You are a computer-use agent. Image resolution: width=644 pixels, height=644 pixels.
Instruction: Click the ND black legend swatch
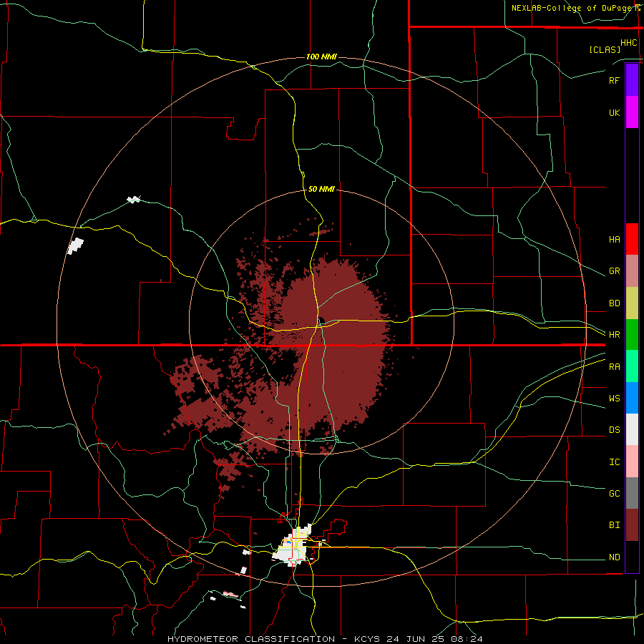coord(632,557)
